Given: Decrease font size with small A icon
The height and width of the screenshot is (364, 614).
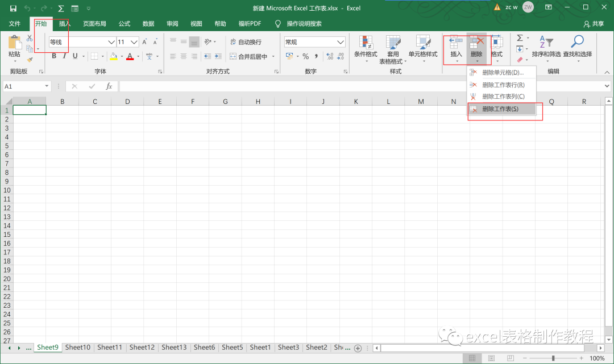Looking at the screenshot, I should pyautogui.click(x=155, y=42).
